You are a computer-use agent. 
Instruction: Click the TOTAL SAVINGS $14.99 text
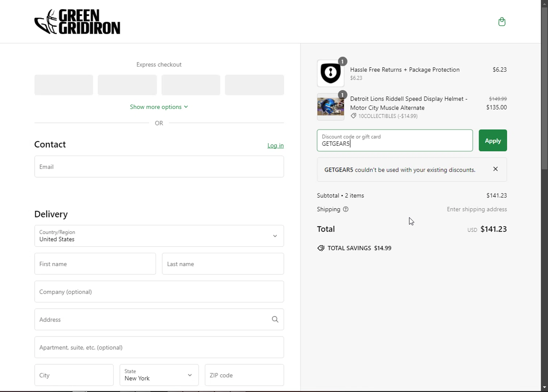click(359, 248)
